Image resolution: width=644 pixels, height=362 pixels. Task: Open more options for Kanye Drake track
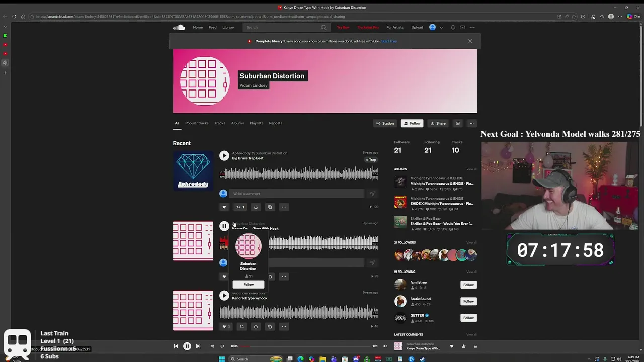284,276
